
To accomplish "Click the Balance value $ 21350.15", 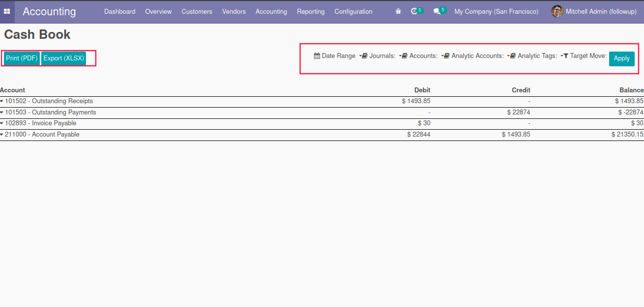I will click(627, 135).
